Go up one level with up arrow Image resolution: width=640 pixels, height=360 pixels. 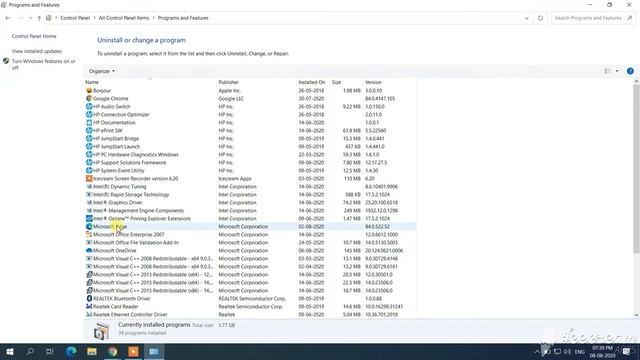click(x=39, y=18)
